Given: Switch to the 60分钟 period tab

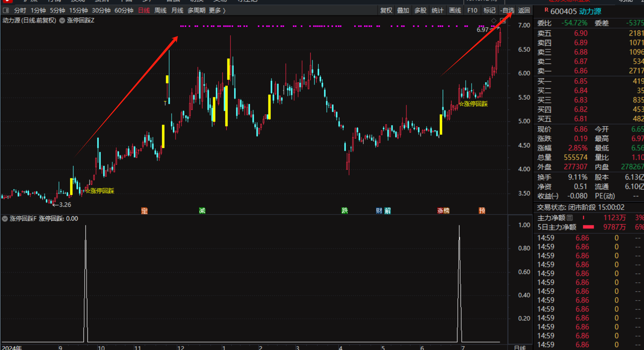Looking at the screenshot, I should [124, 10].
